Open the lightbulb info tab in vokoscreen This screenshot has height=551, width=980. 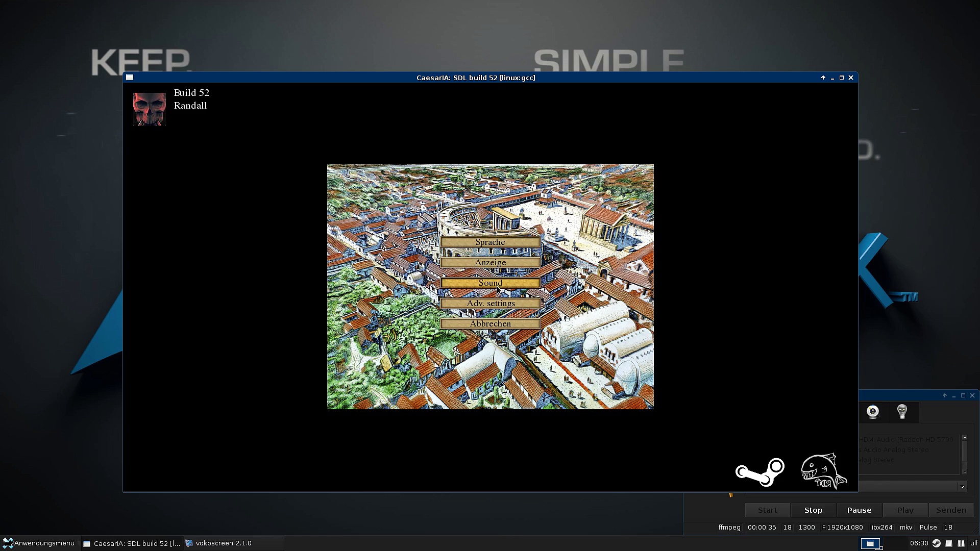(x=902, y=412)
